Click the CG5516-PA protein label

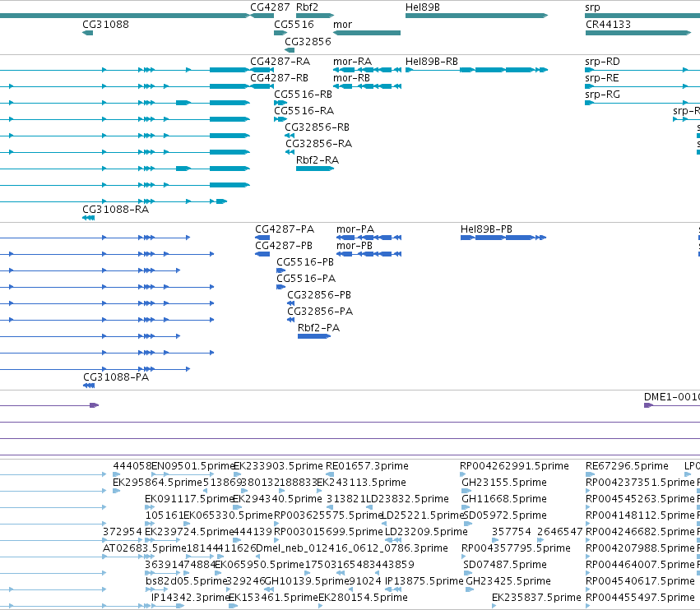(x=306, y=279)
